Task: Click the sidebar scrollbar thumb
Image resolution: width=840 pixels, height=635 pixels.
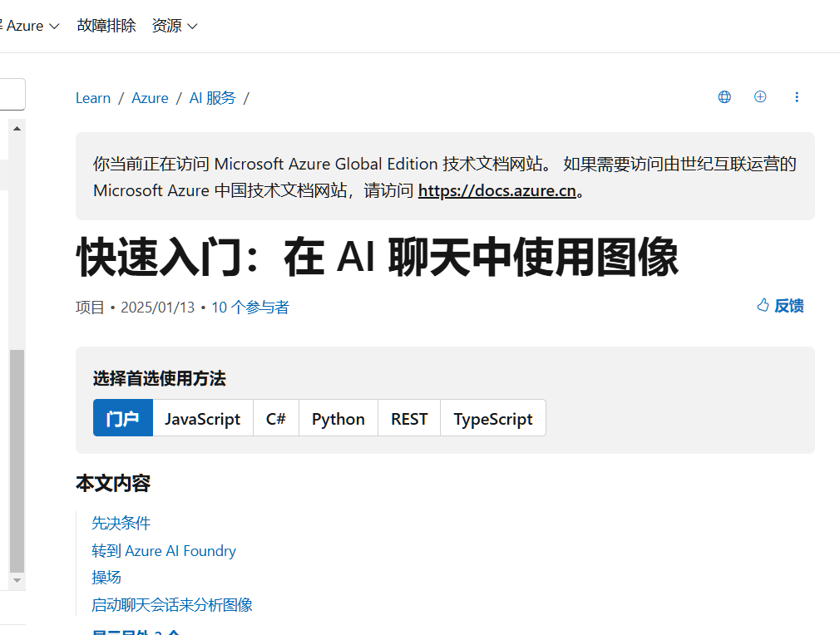Action: click(17, 461)
